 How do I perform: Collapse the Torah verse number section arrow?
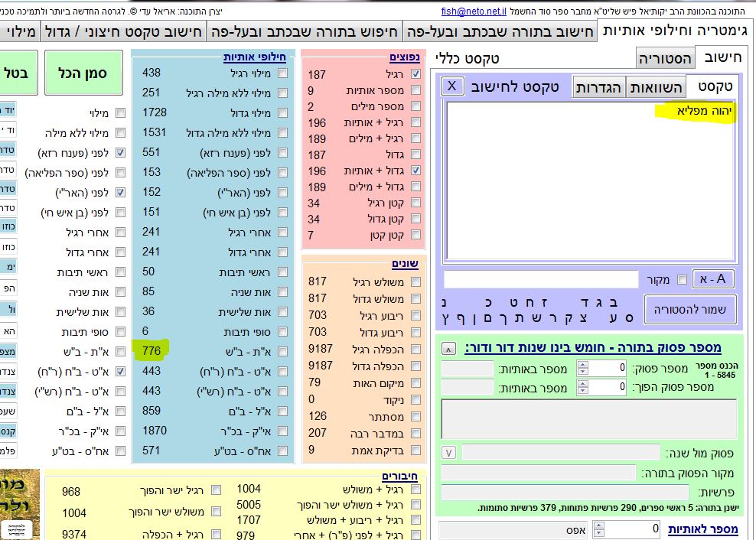tap(449, 349)
